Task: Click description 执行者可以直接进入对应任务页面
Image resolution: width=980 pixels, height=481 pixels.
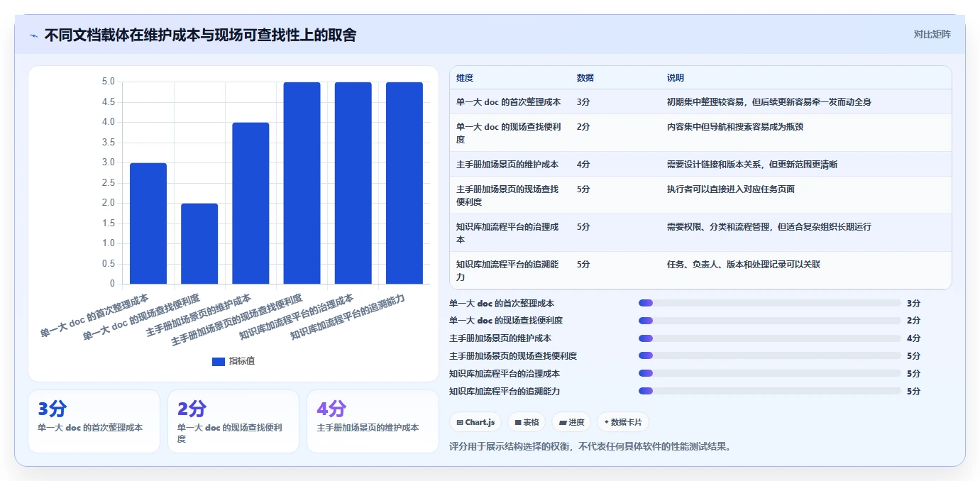Action: coord(731,189)
